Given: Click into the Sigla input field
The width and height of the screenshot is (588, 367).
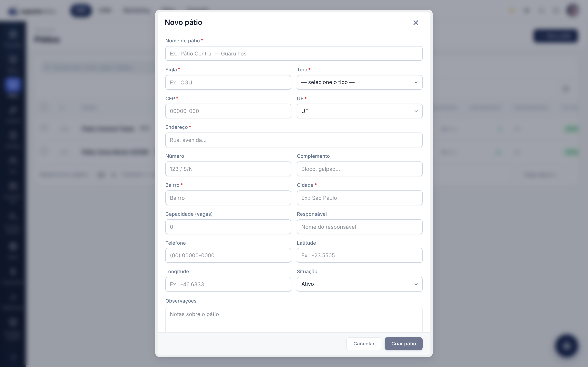Looking at the screenshot, I should click(x=228, y=82).
